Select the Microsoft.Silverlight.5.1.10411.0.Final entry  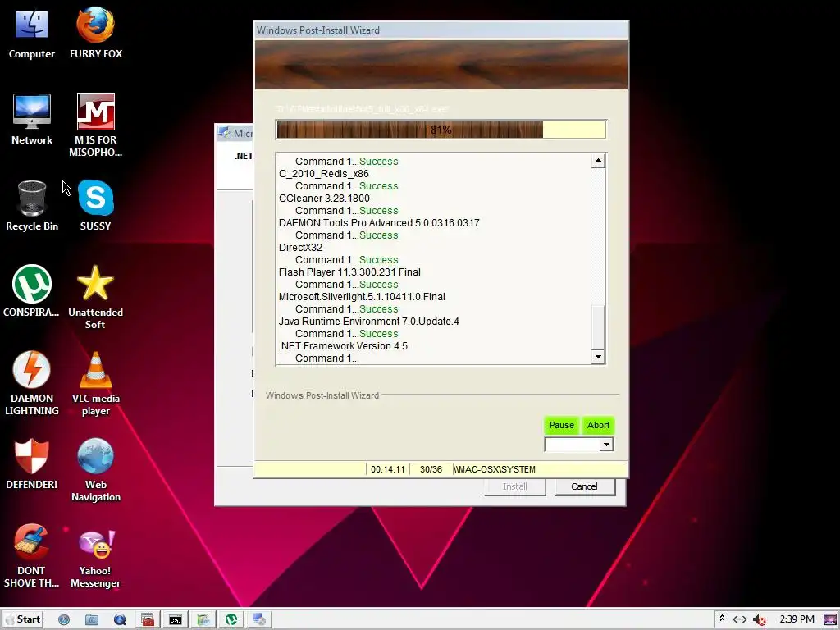tap(362, 297)
